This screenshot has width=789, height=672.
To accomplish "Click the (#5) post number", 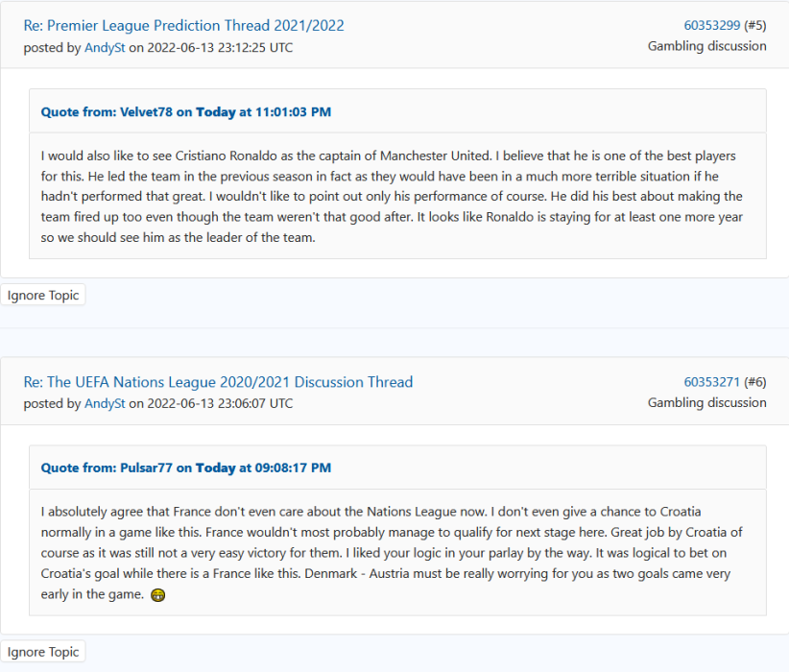I will [755, 26].
